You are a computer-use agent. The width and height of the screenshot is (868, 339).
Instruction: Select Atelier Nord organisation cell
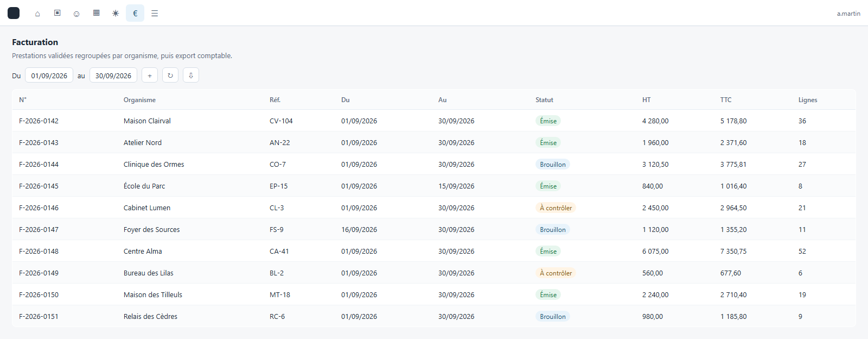coord(143,143)
